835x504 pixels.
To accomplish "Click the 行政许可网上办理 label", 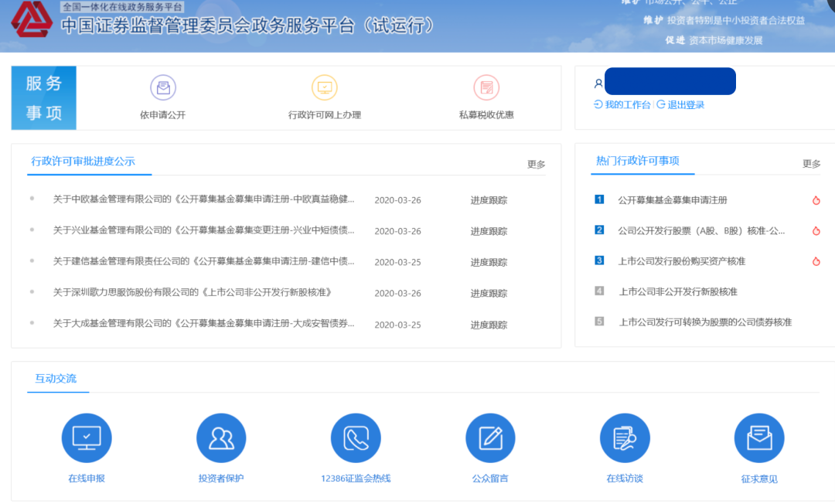I will (x=324, y=115).
